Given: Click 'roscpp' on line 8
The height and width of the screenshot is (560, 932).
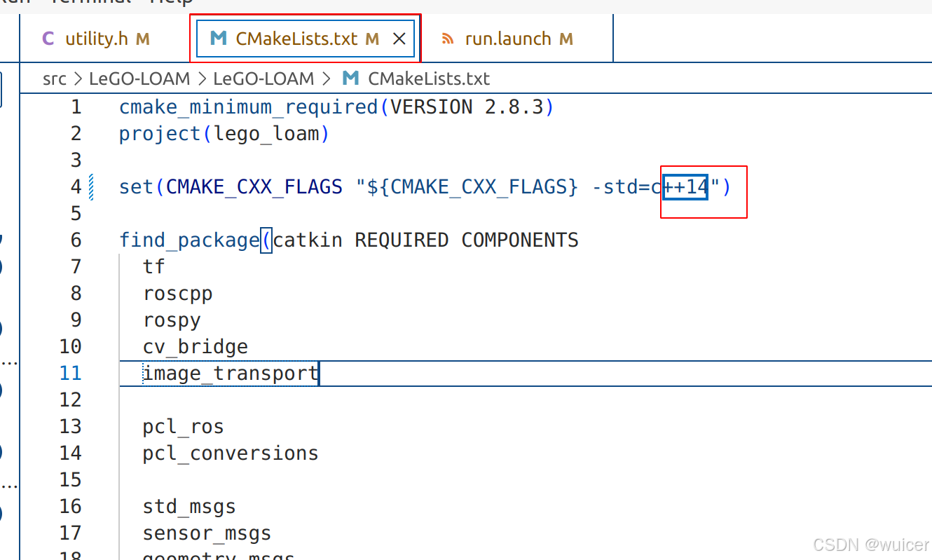Looking at the screenshot, I should 178,294.
